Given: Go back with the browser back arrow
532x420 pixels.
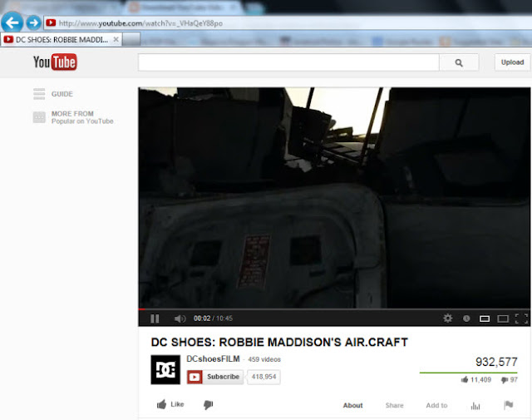Looking at the screenshot, I should (12, 22).
